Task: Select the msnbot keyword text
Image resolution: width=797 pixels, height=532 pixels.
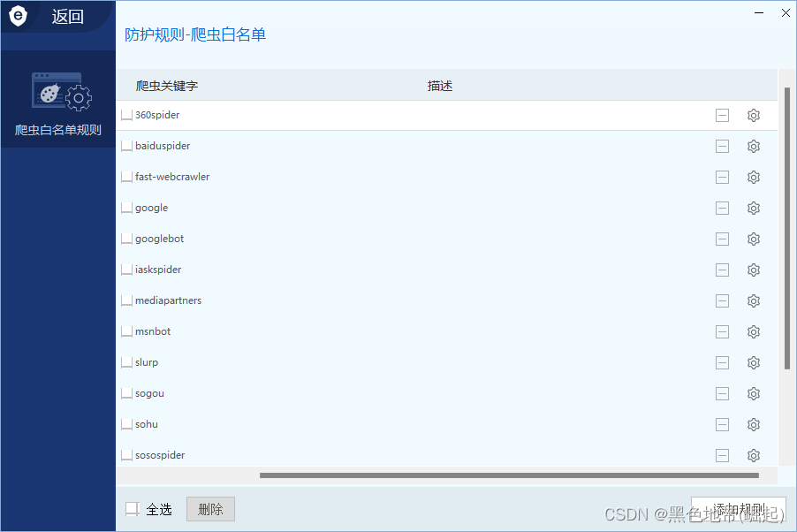Action: 153,331
